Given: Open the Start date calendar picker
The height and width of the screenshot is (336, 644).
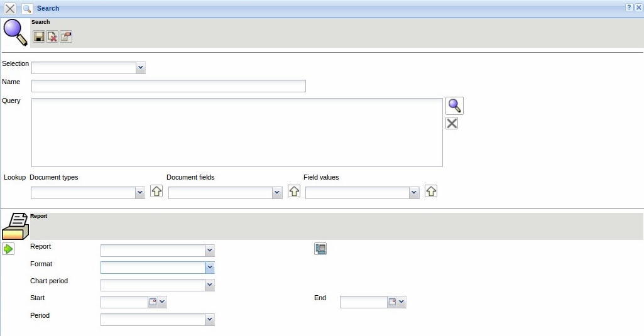Looking at the screenshot, I should (152, 302).
